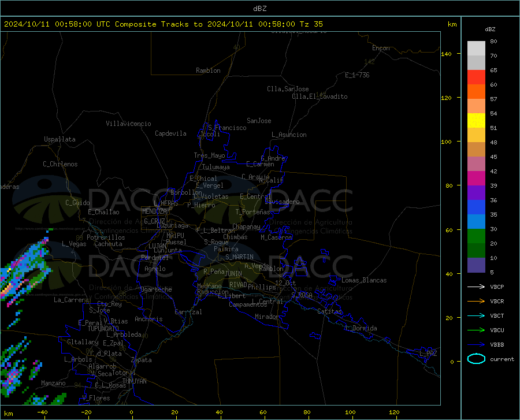The image size is (520, 420).
Task: Click the Mirador map label
Action: pyautogui.click(x=266, y=317)
